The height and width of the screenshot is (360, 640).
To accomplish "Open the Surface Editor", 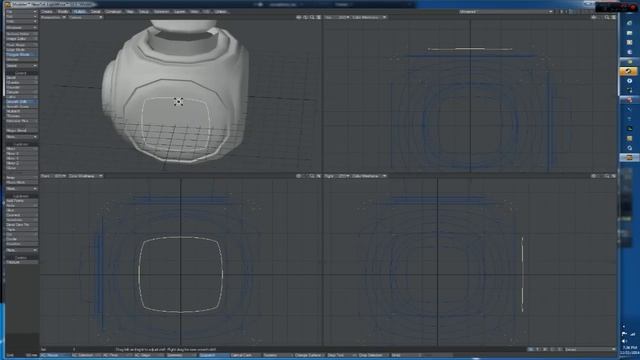I will [22, 34].
